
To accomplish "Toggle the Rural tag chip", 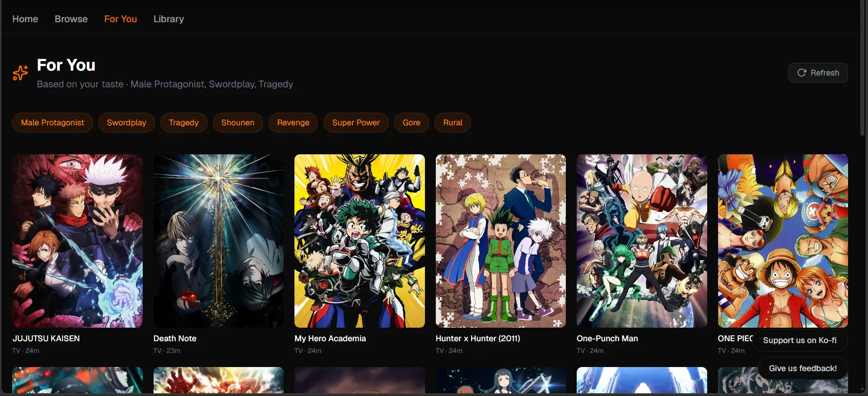I will (x=453, y=123).
